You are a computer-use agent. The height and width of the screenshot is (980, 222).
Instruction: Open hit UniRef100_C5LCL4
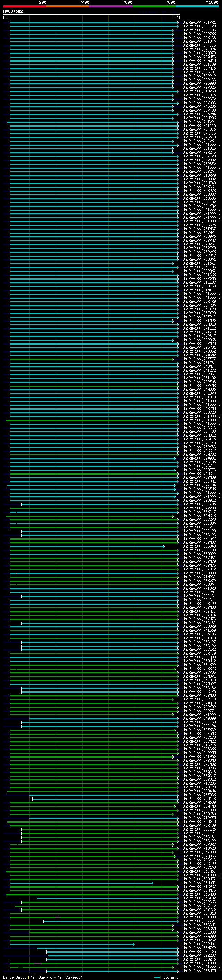click(x=199, y=600)
